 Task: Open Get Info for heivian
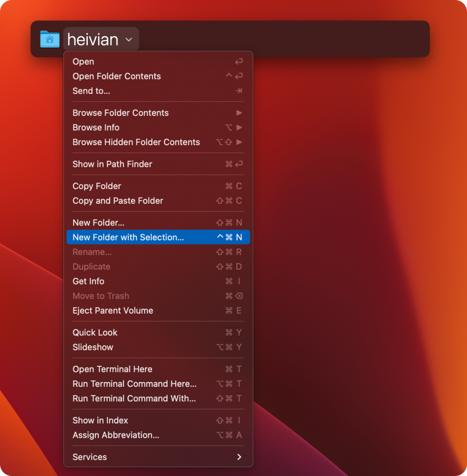click(88, 281)
